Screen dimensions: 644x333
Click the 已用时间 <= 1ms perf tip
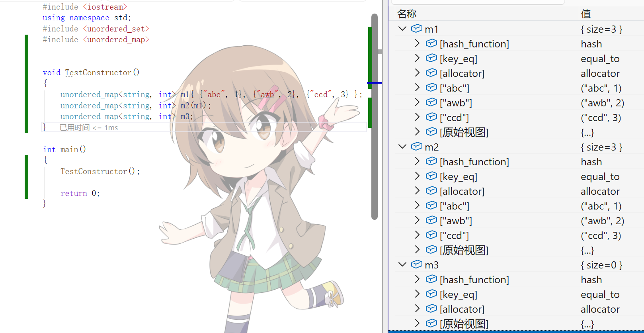pos(89,127)
